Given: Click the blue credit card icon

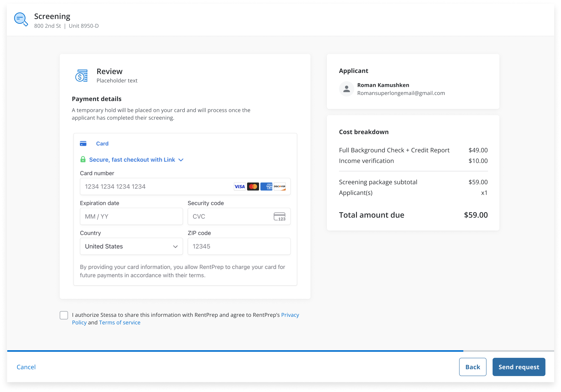Looking at the screenshot, I should point(83,144).
